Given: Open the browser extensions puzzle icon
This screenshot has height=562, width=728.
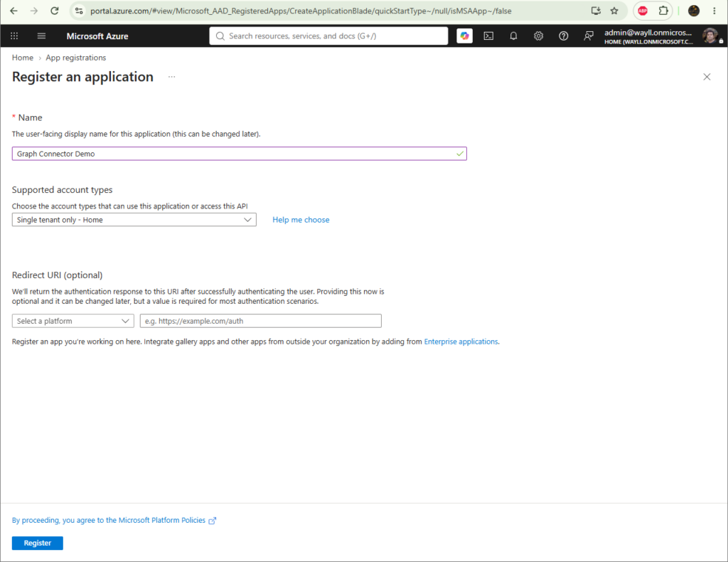Looking at the screenshot, I should click(663, 11).
